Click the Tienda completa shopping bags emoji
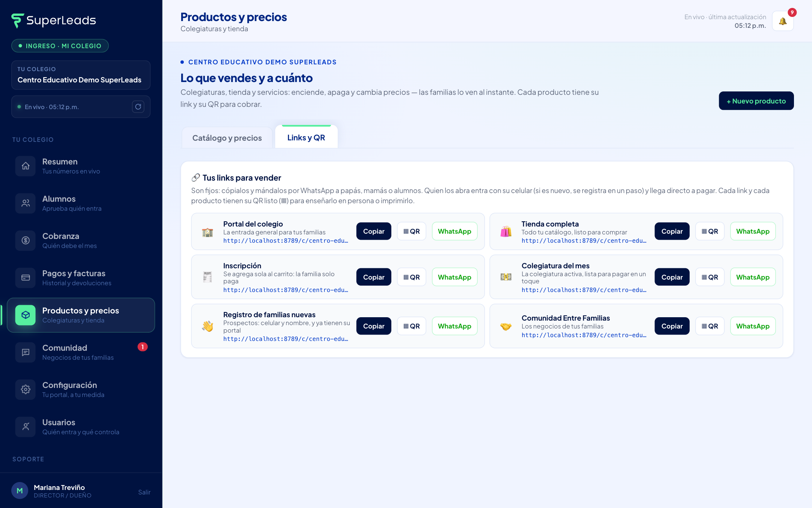Viewport: 812px width, 508px height. tap(506, 231)
